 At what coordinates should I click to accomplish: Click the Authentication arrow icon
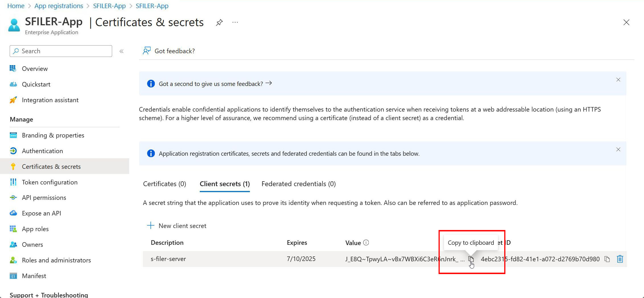(13, 151)
